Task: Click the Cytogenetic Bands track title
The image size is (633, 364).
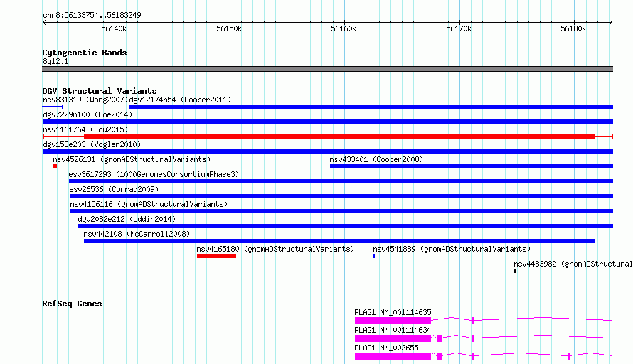Action: click(85, 53)
